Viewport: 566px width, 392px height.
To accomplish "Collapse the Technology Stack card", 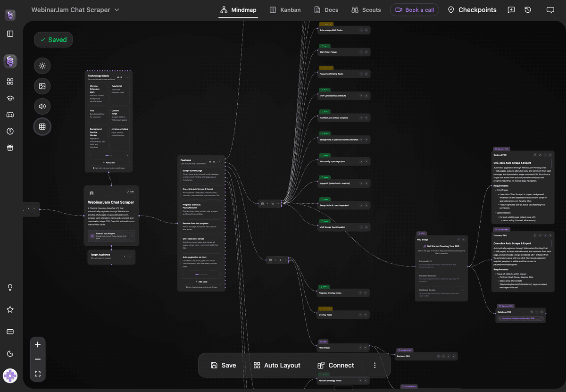I will 127,77.
